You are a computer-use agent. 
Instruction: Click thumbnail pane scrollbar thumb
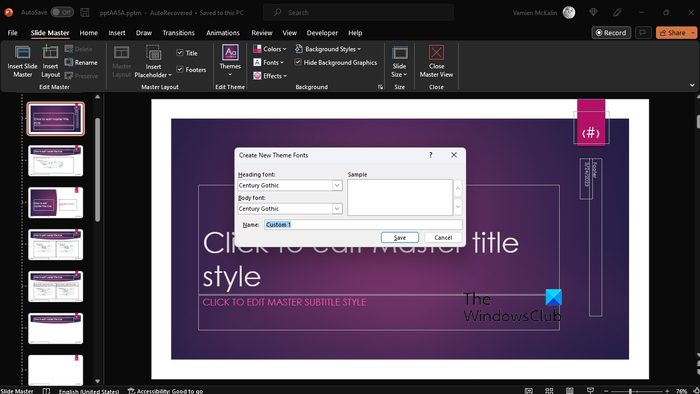[97, 170]
